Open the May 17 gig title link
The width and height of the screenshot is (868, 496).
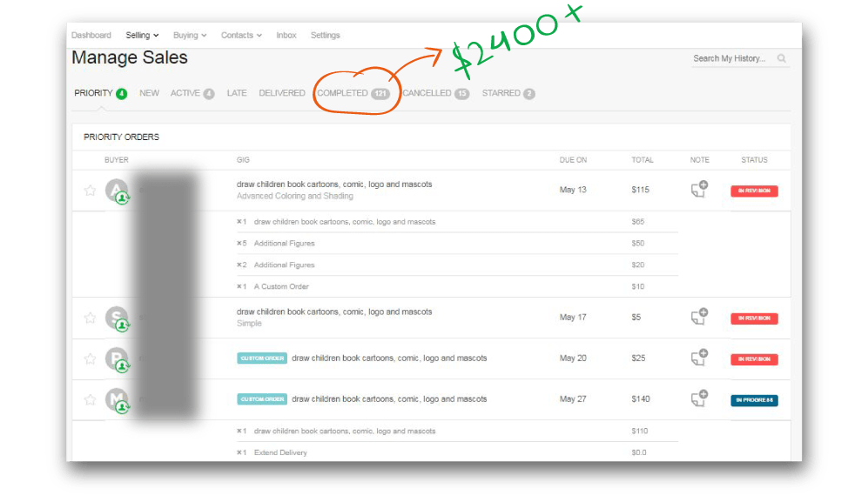point(334,312)
